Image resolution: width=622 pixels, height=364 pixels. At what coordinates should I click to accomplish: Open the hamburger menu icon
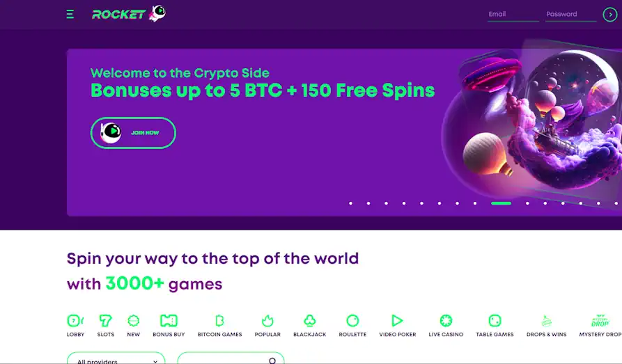pyautogui.click(x=70, y=15)
